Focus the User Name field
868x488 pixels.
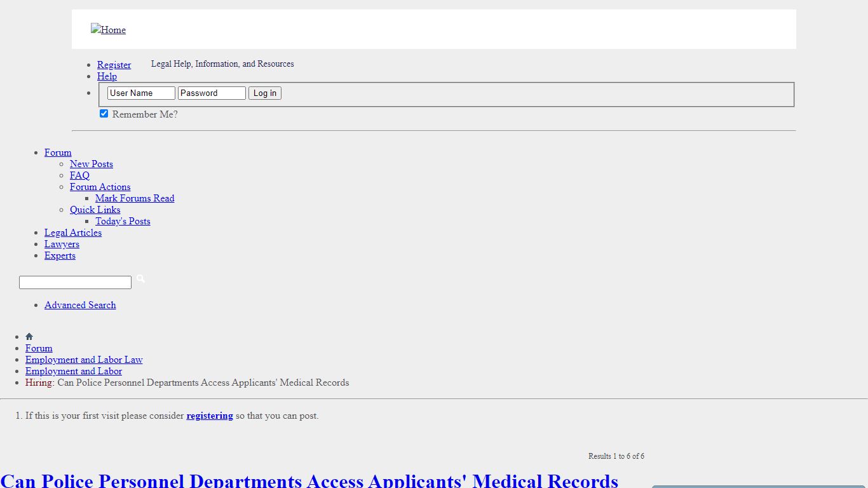[x=141, y=93]
